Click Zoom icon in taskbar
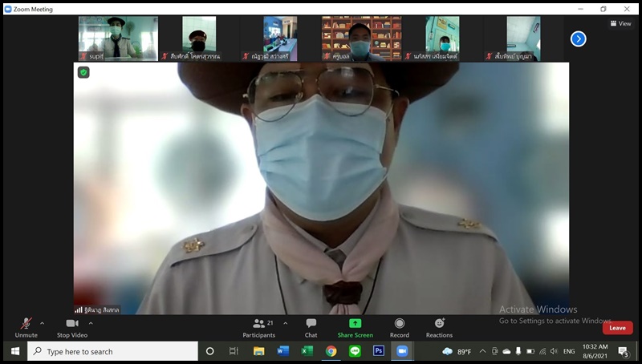 (x=402, y=351)
